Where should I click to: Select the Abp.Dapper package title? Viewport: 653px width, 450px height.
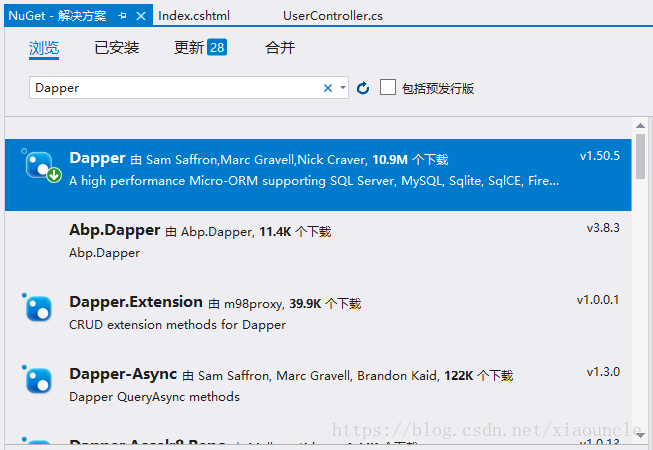tap(115, 230)
